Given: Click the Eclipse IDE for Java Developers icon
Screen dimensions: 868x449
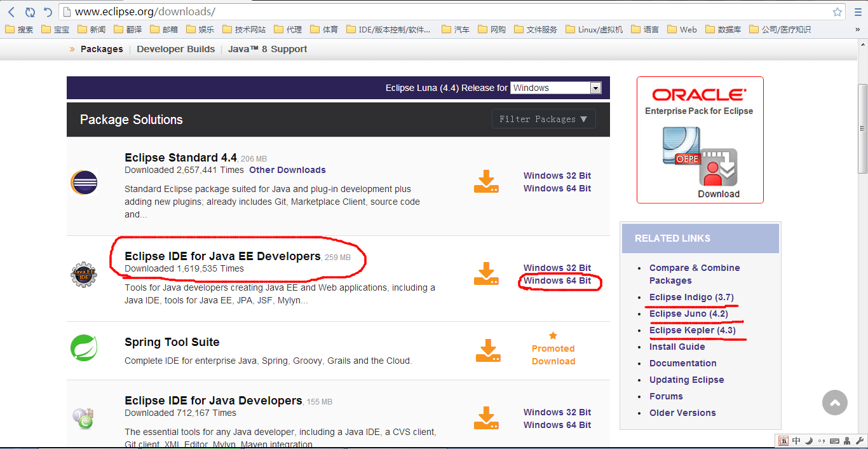Looking at the screenshot, I should (84, 418).
